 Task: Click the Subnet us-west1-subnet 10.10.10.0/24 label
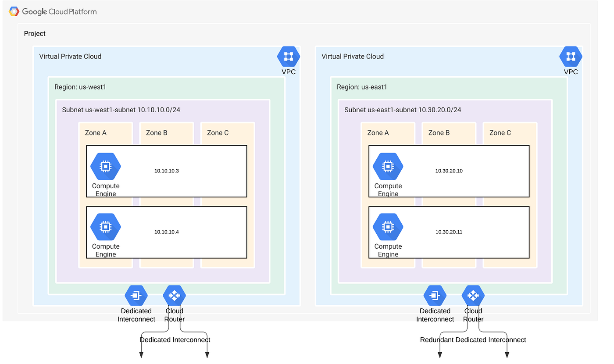(122, 110)
